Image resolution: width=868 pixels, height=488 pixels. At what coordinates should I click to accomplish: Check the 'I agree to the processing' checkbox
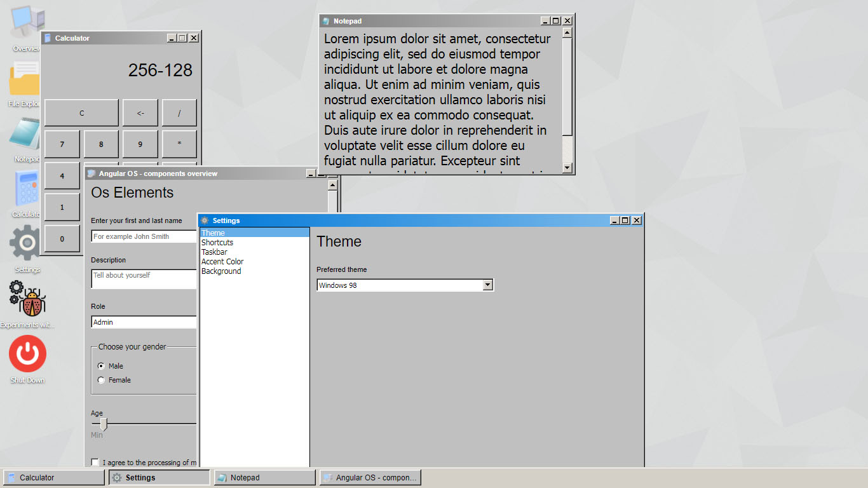click(x=95, y=462)
